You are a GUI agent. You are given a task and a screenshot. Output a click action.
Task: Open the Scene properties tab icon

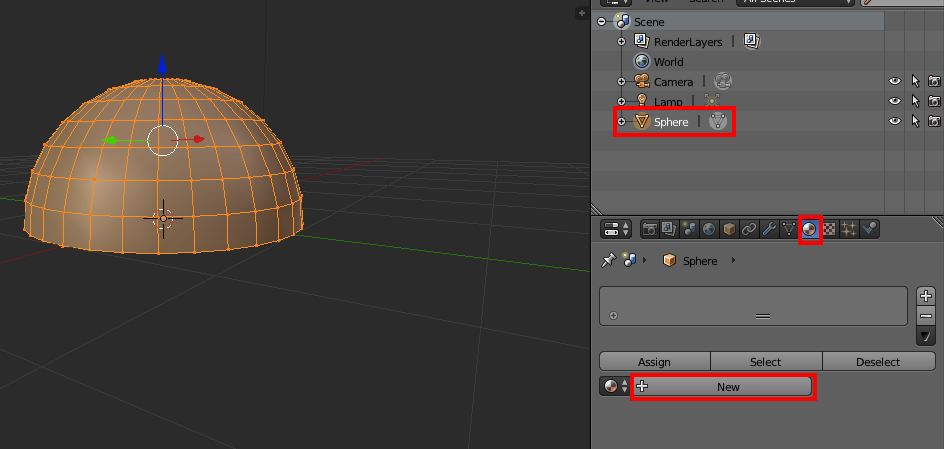point(689,229)
